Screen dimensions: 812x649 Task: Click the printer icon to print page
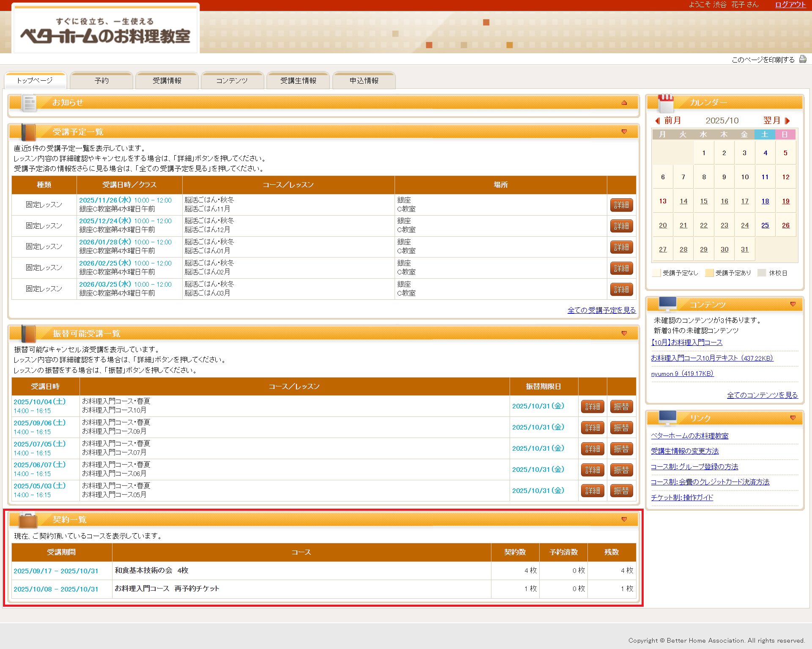802,60
